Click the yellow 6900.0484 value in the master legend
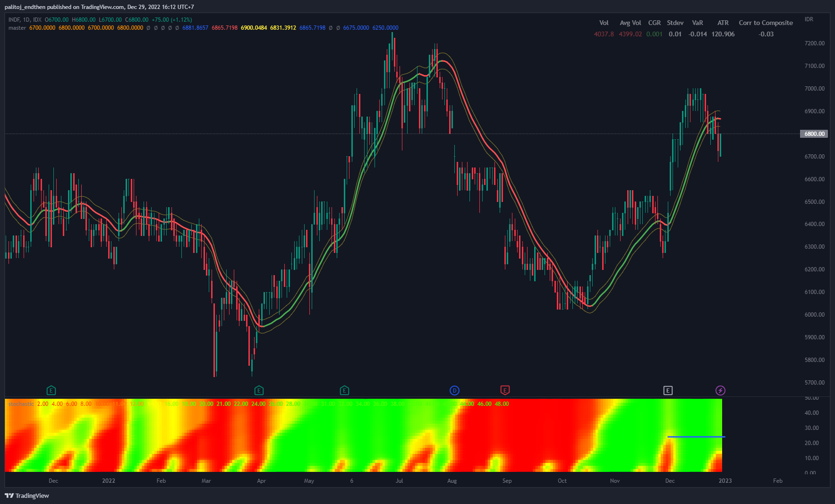The height and width of the screenshot is (504, 835). (x=254, y=28)
